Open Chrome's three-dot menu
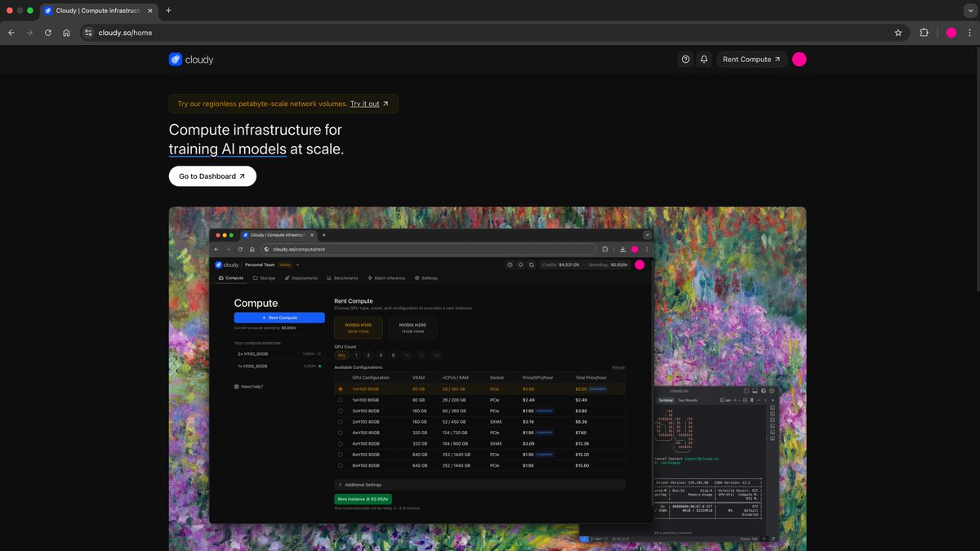This screenshot has height=551, width=980. [969, 33]
